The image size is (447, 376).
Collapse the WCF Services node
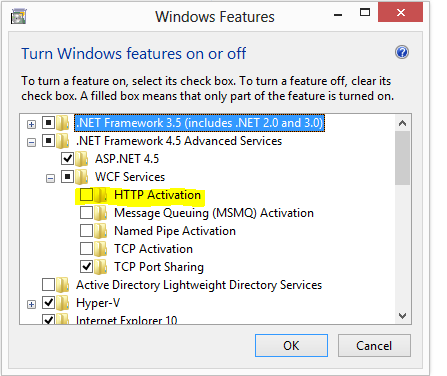(x=50, y=179)
